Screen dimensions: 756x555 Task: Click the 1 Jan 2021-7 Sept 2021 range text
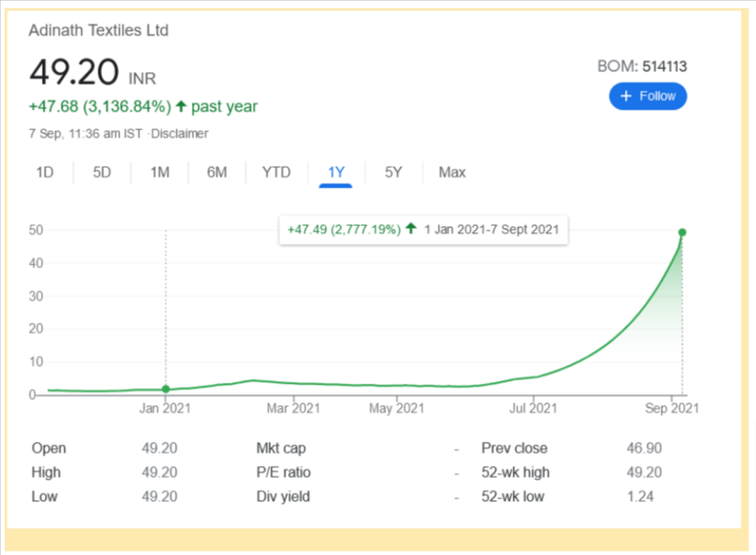(x=491, y=230)
